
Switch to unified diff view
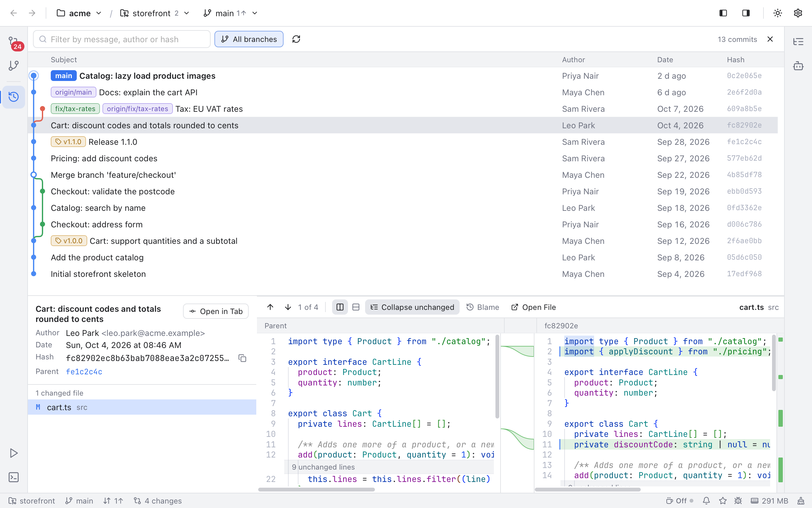pyautogui.click(x=356, y=307)
